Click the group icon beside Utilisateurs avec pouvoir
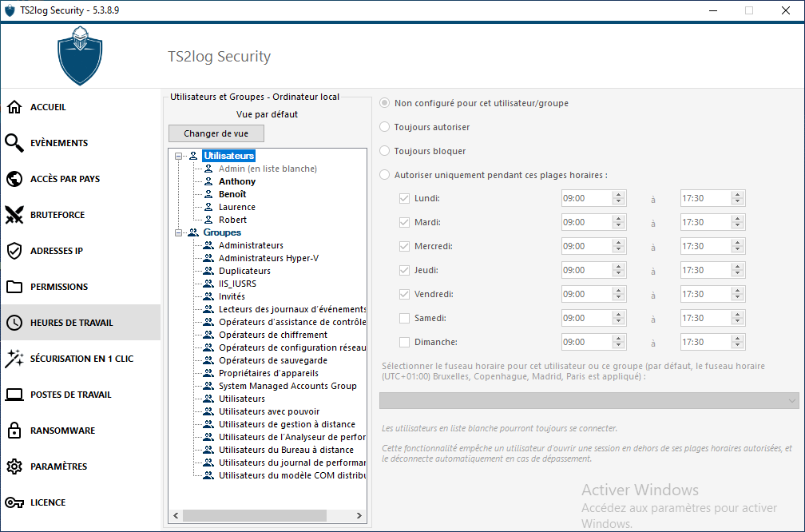 tap(208, 411)
